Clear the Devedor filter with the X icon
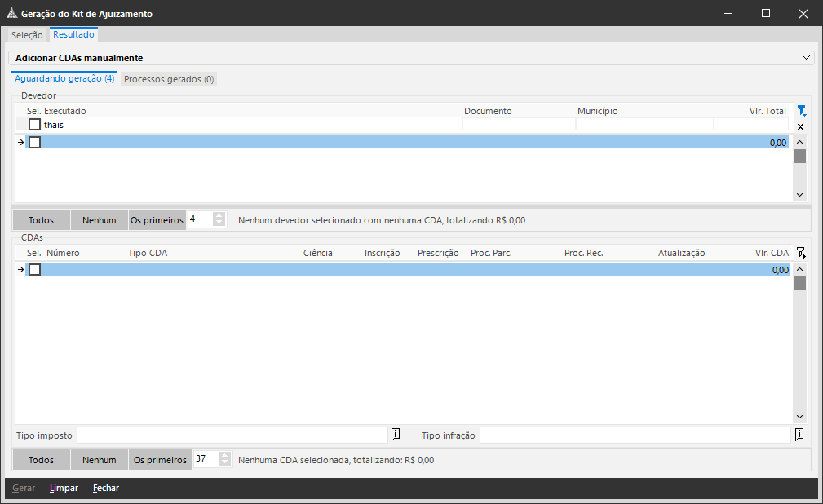 [800, 126]
